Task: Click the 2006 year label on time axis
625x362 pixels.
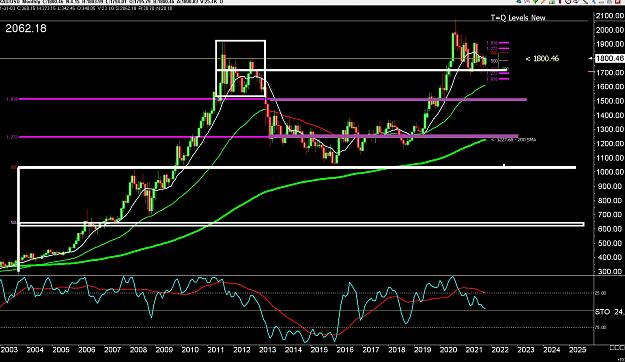Action: click(87, 350)
